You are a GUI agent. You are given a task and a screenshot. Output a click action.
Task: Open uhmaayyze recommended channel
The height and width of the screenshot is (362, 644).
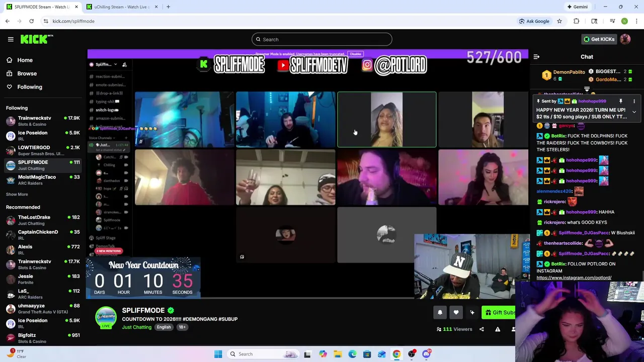point(43,309)
